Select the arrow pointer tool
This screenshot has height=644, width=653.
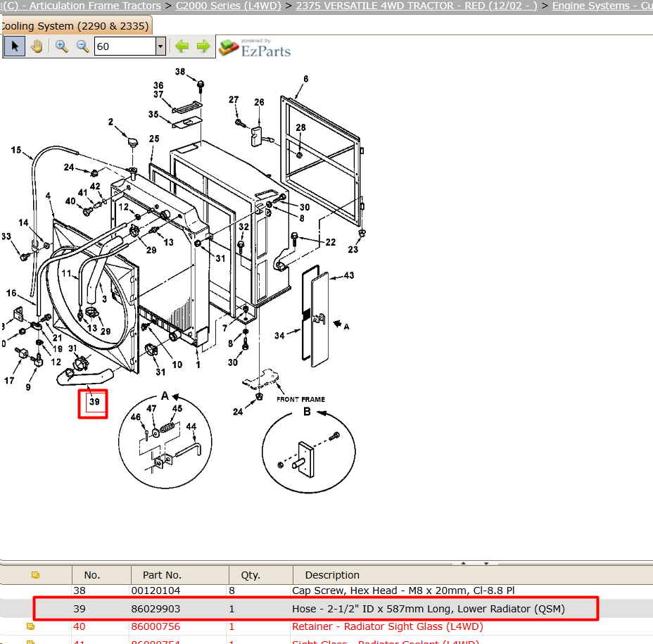[x=15, y=46]
